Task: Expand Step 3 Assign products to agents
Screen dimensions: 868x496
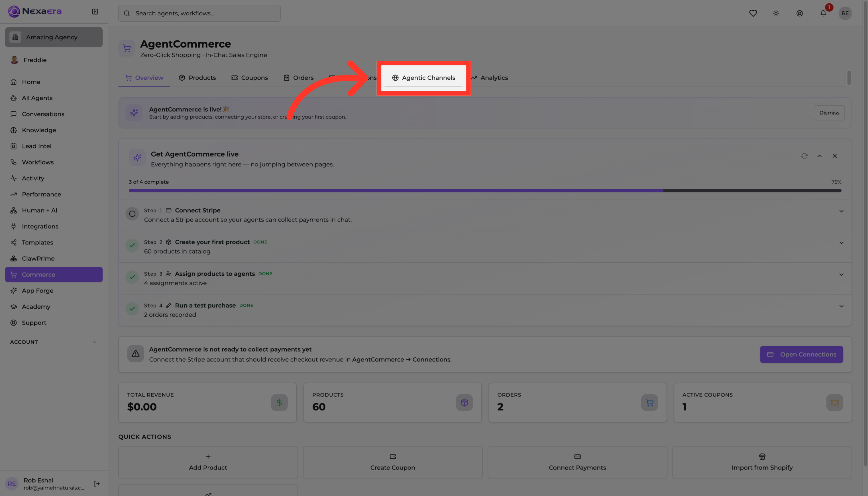Action: (841, 274)
